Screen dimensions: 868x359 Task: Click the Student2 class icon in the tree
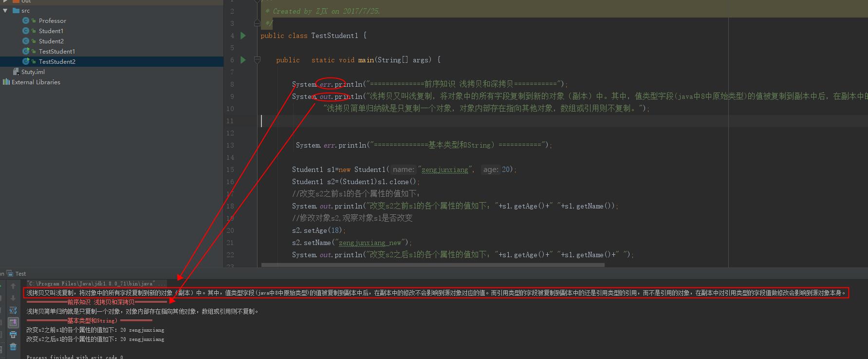coord(26,41)
